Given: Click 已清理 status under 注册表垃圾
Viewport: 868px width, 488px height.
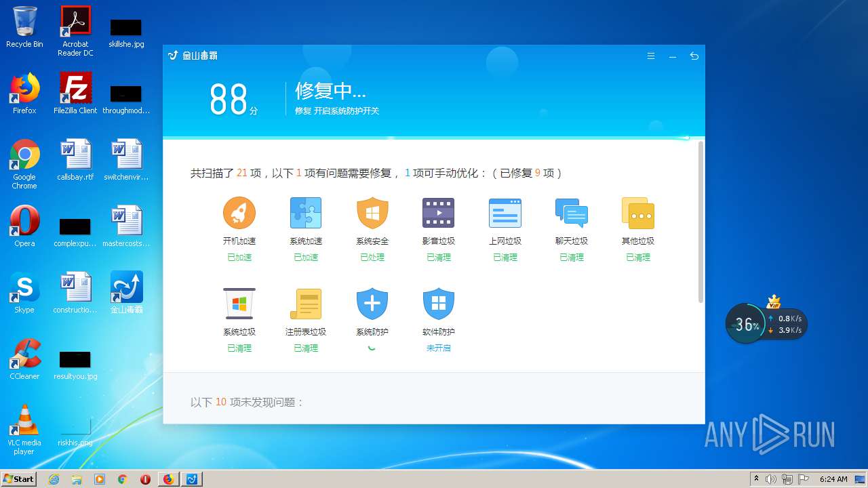Looking at the screenshot, I should point(306,348).
